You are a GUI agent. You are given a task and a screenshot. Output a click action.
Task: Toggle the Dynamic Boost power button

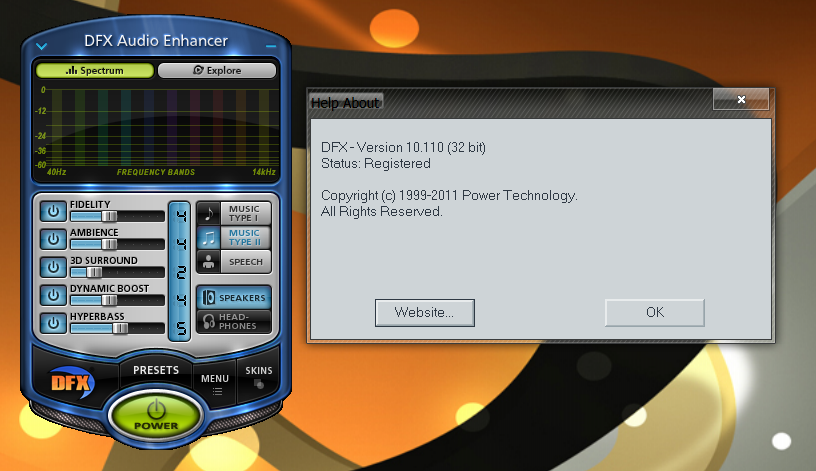tap(53, 296)
